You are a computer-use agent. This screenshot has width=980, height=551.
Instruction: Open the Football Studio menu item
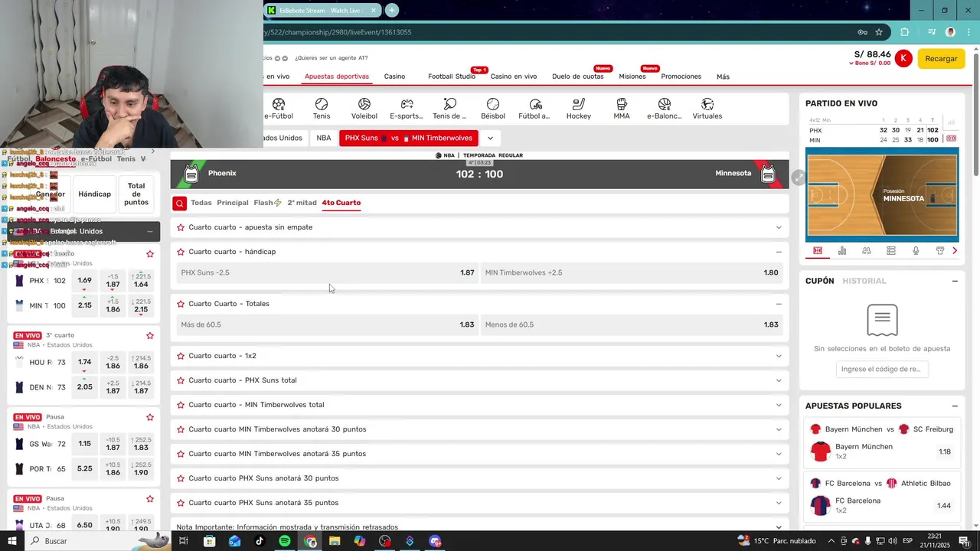point(452,77)
